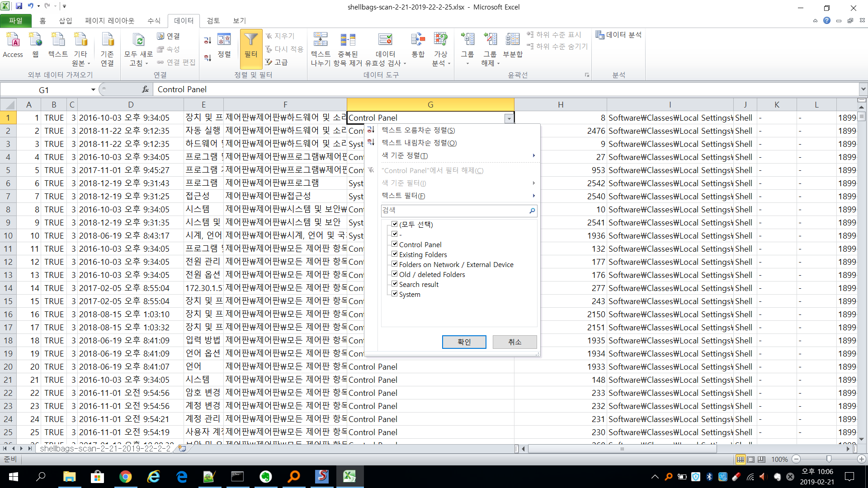
Task: Click Data Analysis (데이터 분석) button
Action: (618, 35)
